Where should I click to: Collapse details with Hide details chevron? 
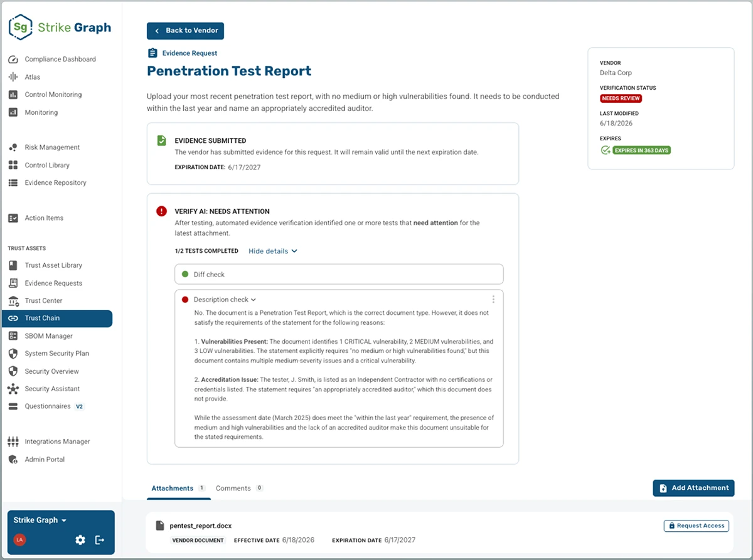[294, 251]
